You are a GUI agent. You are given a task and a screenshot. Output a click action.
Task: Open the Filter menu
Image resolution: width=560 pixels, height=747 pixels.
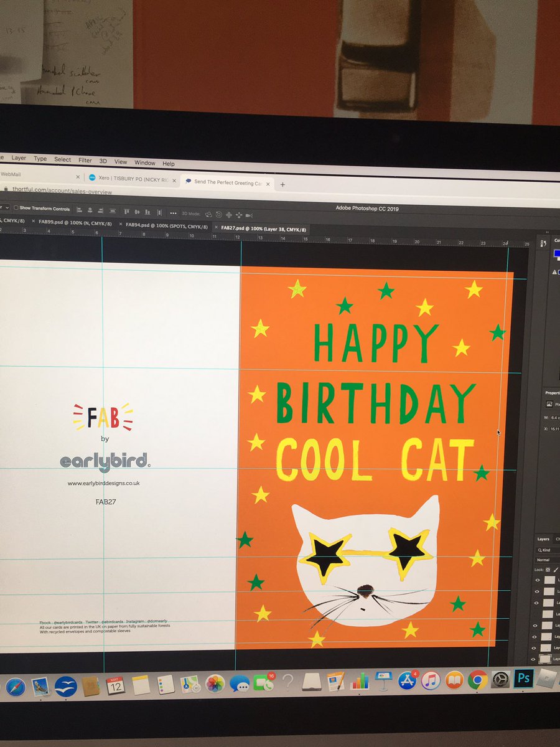(85, 160)
